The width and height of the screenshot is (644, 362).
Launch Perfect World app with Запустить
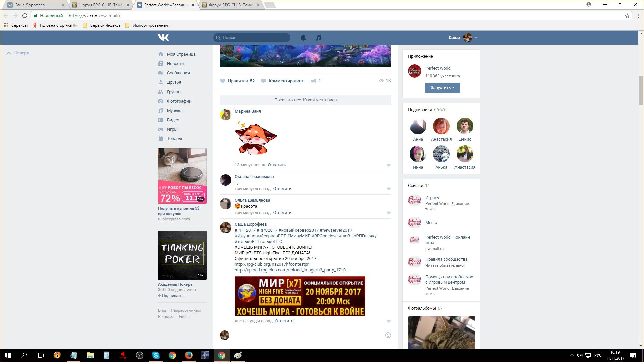click(442, 88)
